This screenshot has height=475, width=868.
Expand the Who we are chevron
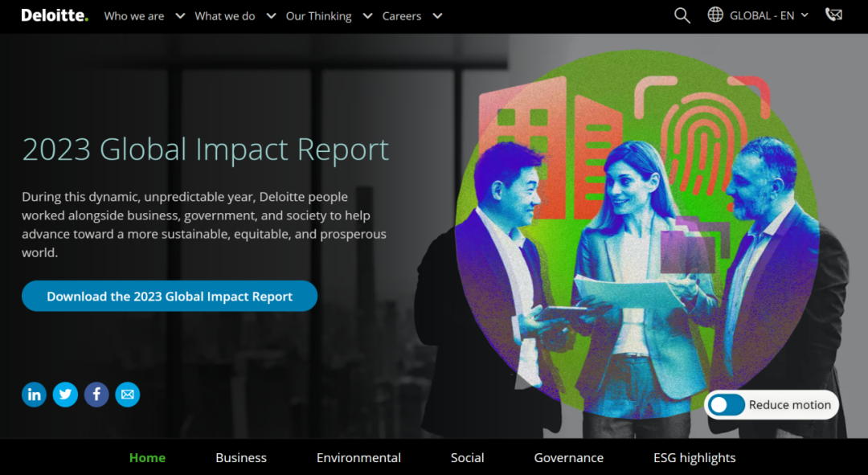180,16
